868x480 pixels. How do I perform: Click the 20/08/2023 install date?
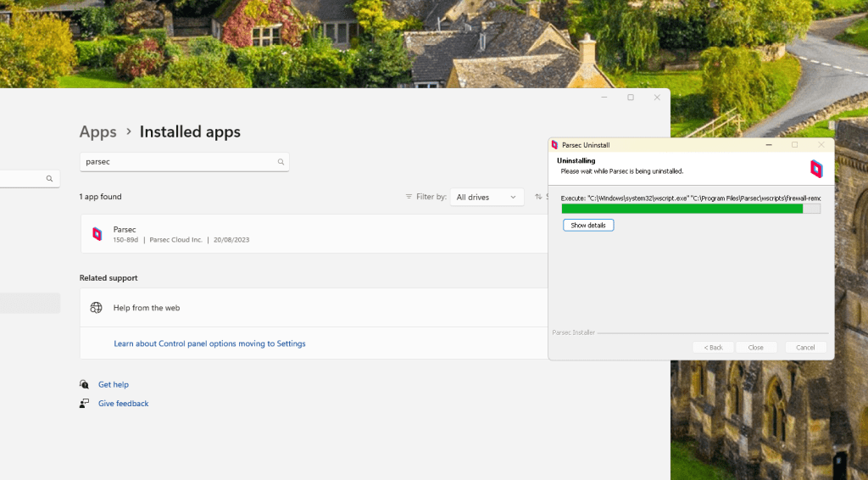point(231,240)
